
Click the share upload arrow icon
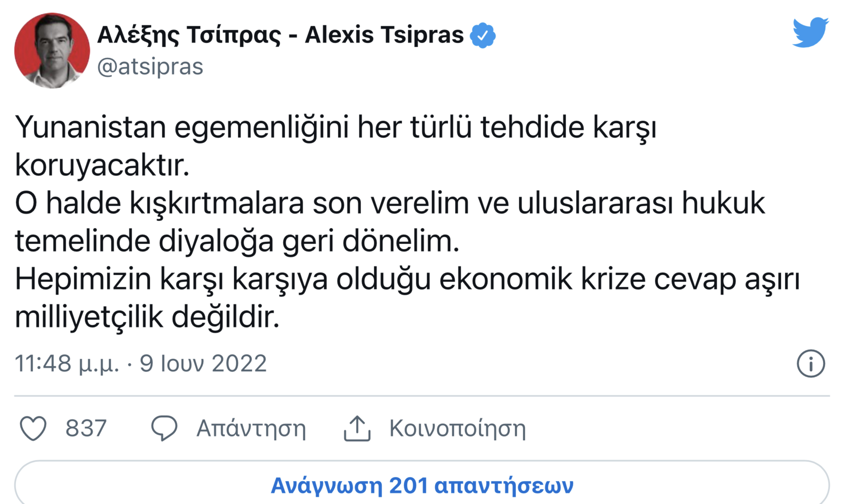coord(357,428)
